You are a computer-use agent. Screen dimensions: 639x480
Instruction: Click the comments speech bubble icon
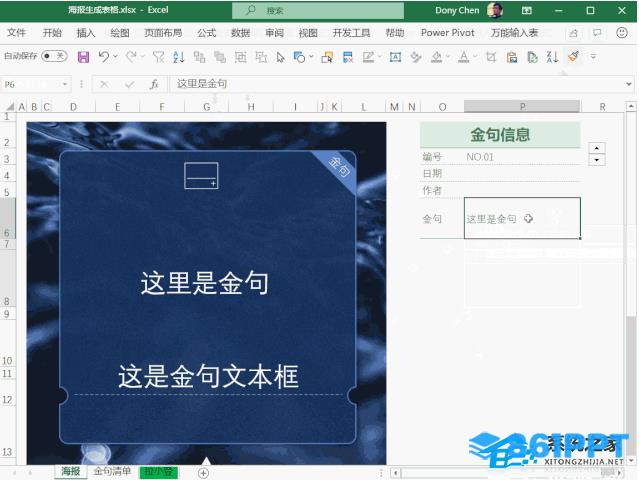[597, 33]
